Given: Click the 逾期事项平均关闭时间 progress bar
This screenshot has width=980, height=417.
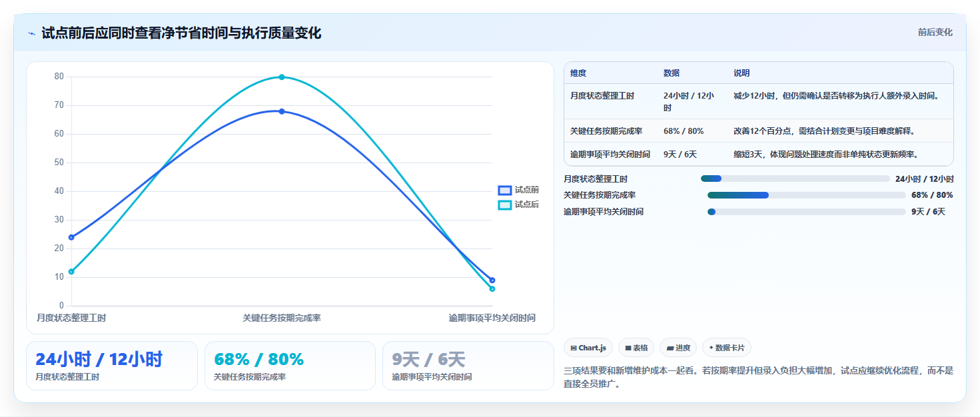Looking at the screenshot, I should 807,212.
